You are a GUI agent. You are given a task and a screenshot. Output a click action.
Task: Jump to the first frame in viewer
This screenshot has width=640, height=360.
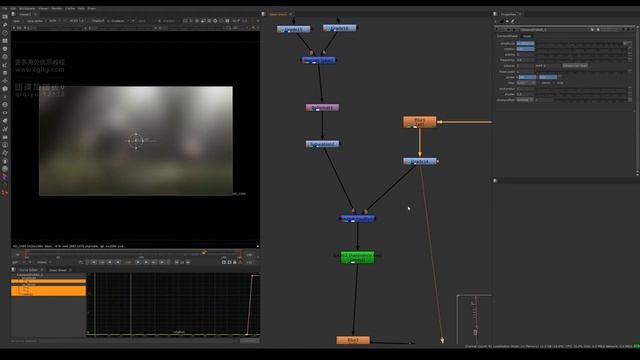click(93, 262)
